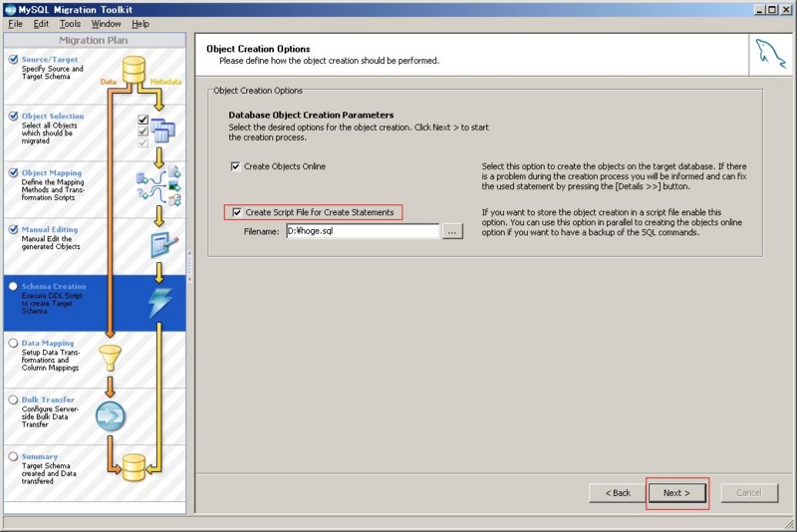The height and width of the screenshot is (532, 797).
Task: Click the 'Source/Target' step title
Action: click(50, 60)
